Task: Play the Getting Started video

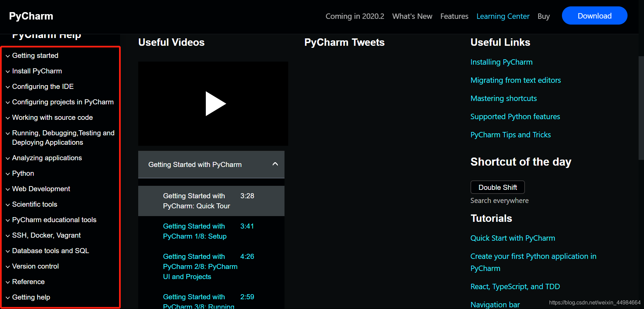Action: (x=216, y=104)
